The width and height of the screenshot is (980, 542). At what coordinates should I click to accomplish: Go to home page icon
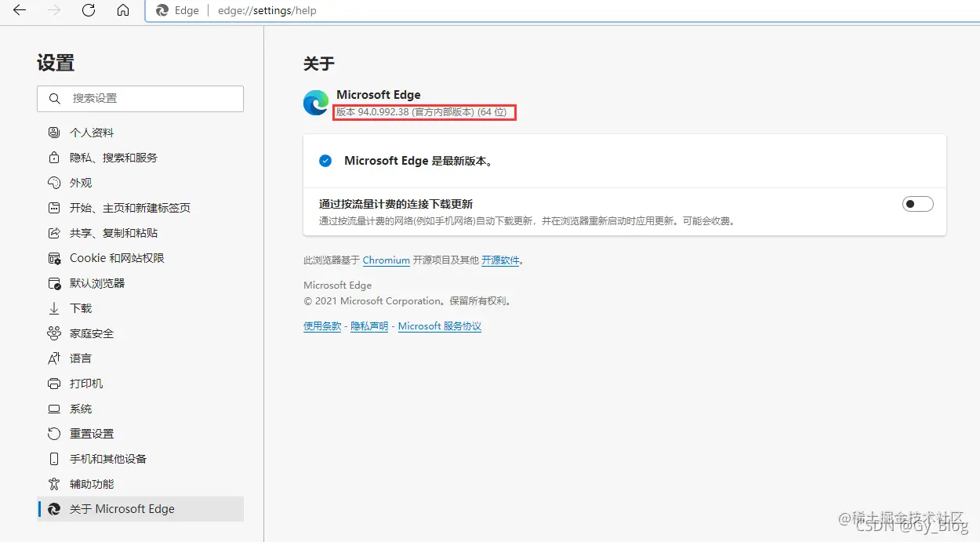[x=123, y=10]
